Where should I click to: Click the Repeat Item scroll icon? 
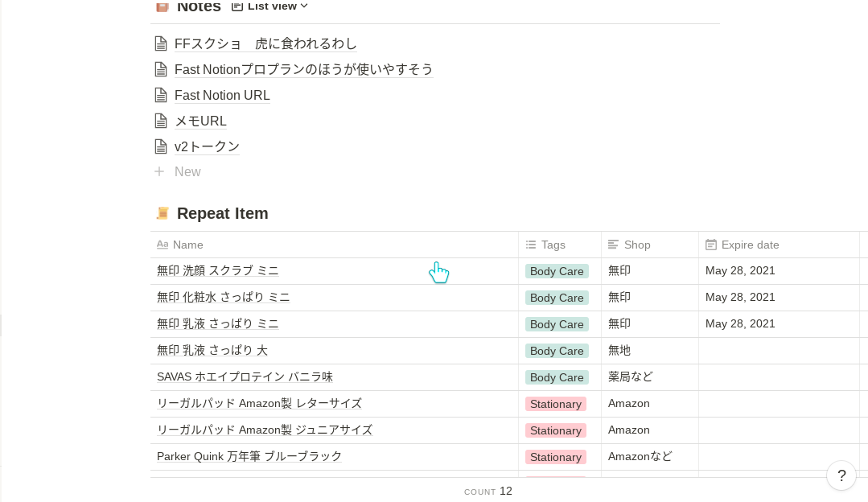162,213
